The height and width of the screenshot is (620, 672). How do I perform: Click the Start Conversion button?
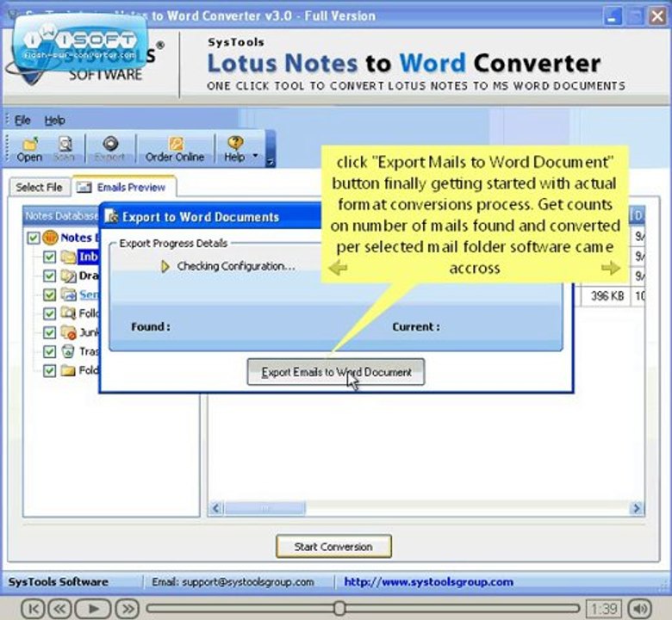(333, 546)
